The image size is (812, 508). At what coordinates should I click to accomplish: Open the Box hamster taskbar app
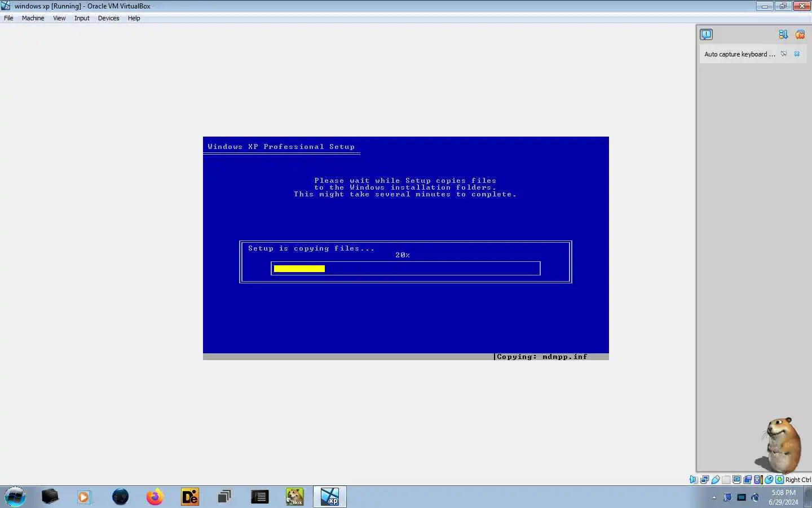[294, 497]
